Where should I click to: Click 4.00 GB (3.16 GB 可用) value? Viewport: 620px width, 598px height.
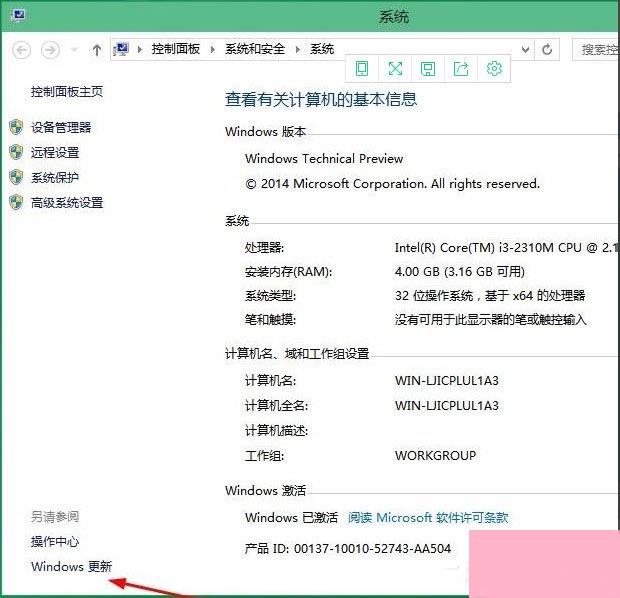coord(459,272)
